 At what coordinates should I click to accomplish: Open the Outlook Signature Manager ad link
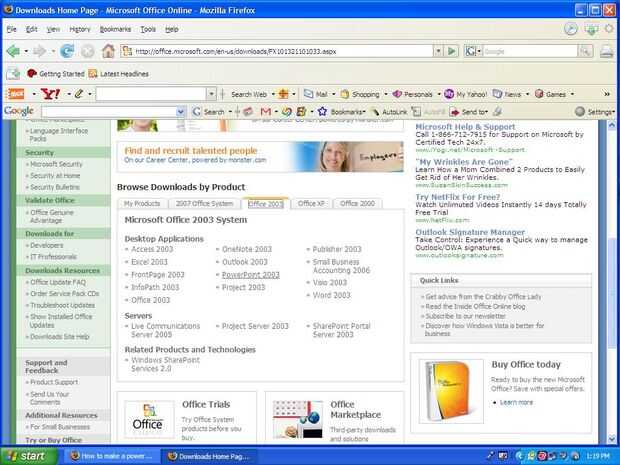pyautogui.click(x=470, y=232)
